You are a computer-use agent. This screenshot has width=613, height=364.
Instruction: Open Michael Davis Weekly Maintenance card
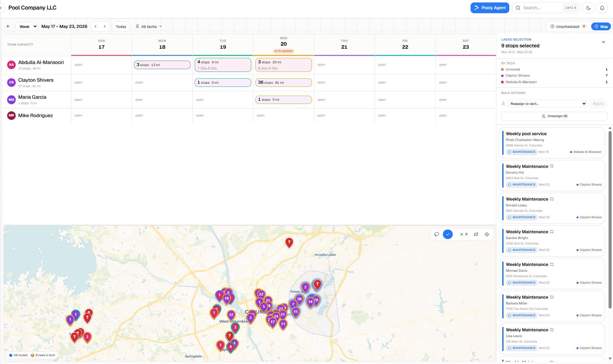[x=552, y=273]
